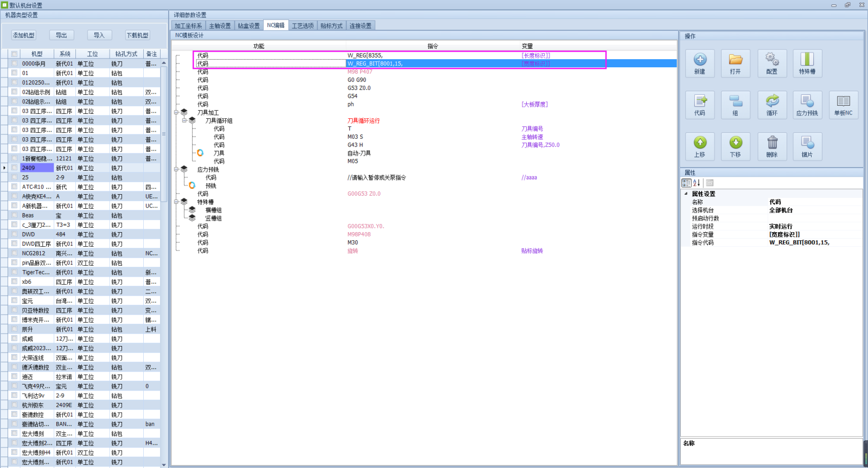Screen dimensions: 868x468
Task: Click the 单板NC book icon
Action: [844, 105]
